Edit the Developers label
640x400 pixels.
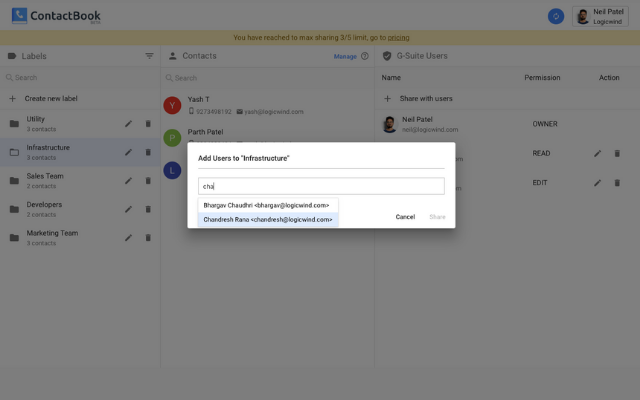(x=129, y=209)
